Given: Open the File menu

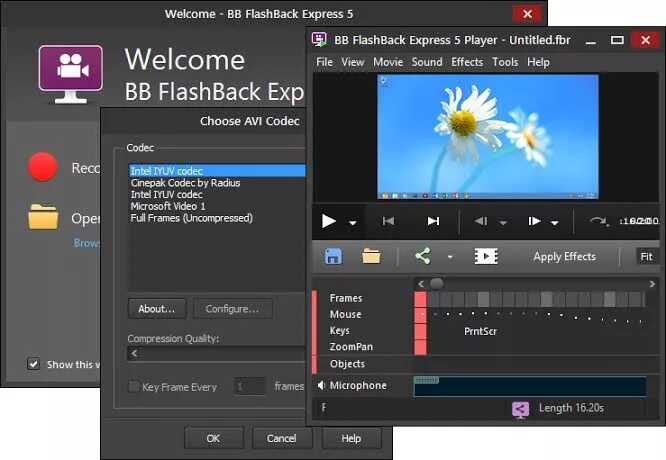Looking at the screenshot, I should pos(325,62).
